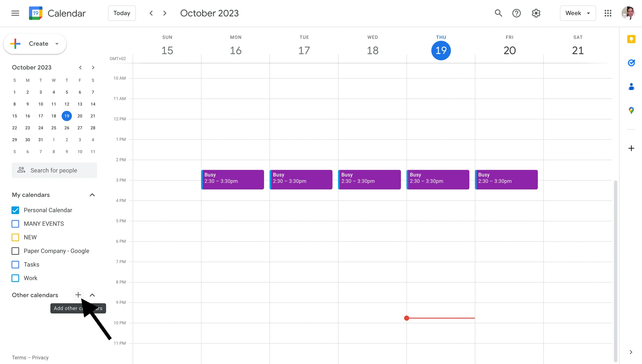Open Google Calendar main menu
Screen dimensions: 642x364
tap(15, 13)
